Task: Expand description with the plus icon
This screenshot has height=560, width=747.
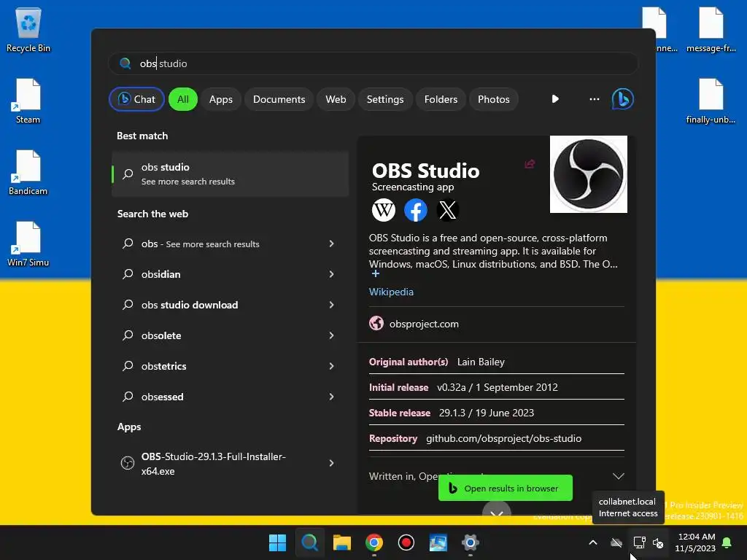Action: (x=376, y=274)
